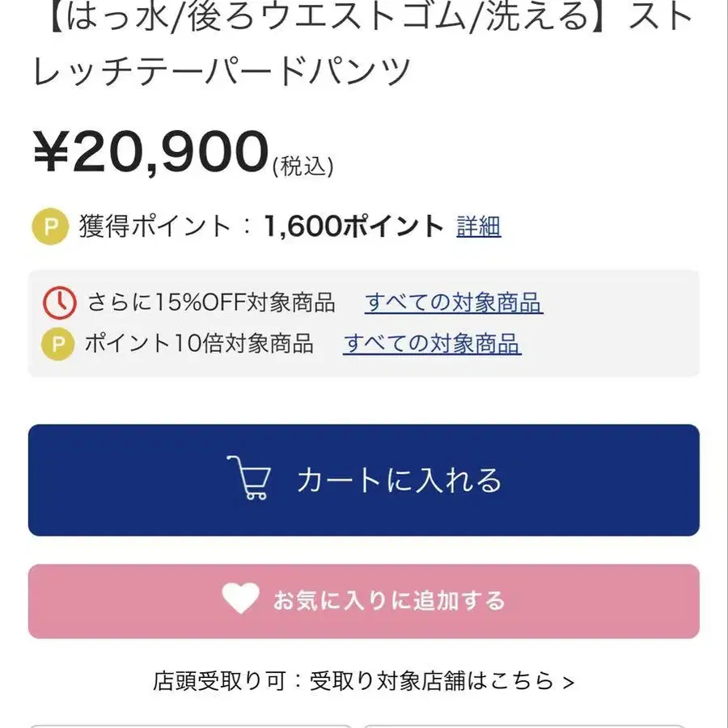Image resolution: width=728 pixels, height=728 pixels.
Task: Click the white heart favorite icon
Action: coord(240,599)
